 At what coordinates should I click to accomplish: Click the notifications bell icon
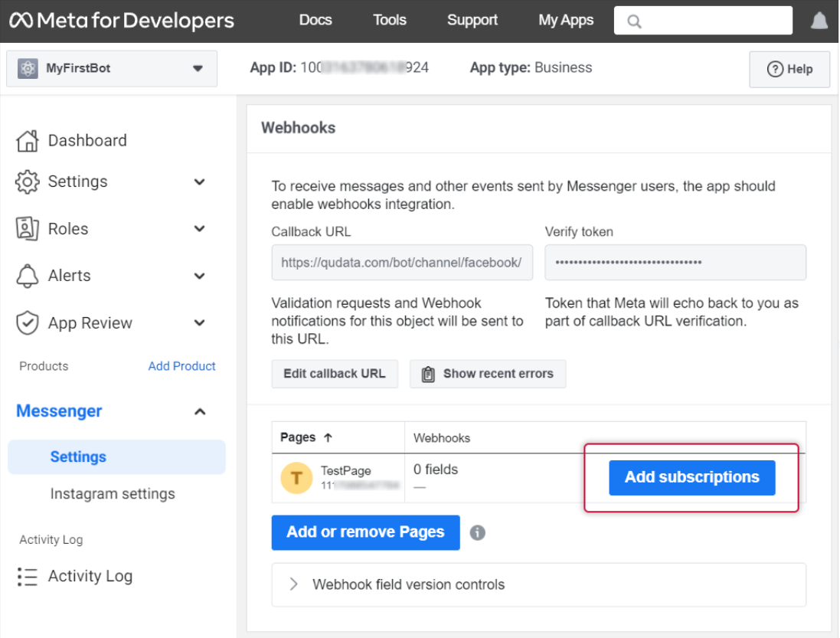(819, 21)
